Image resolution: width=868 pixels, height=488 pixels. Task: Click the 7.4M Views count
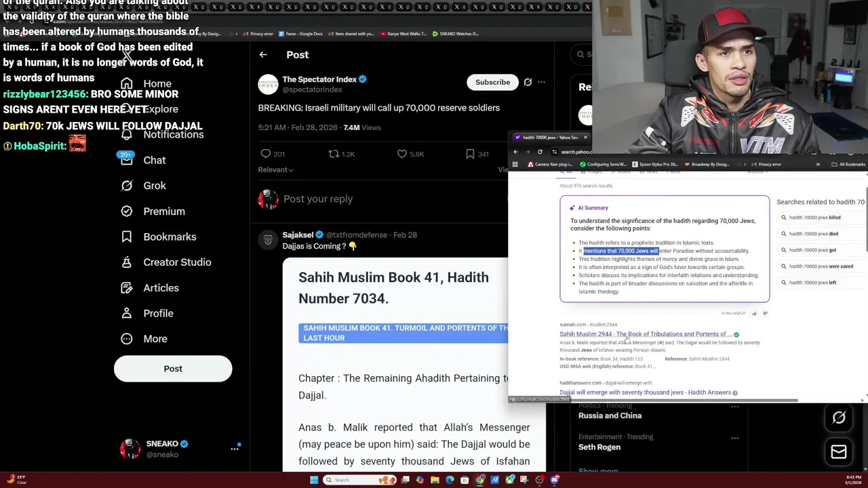362,127
